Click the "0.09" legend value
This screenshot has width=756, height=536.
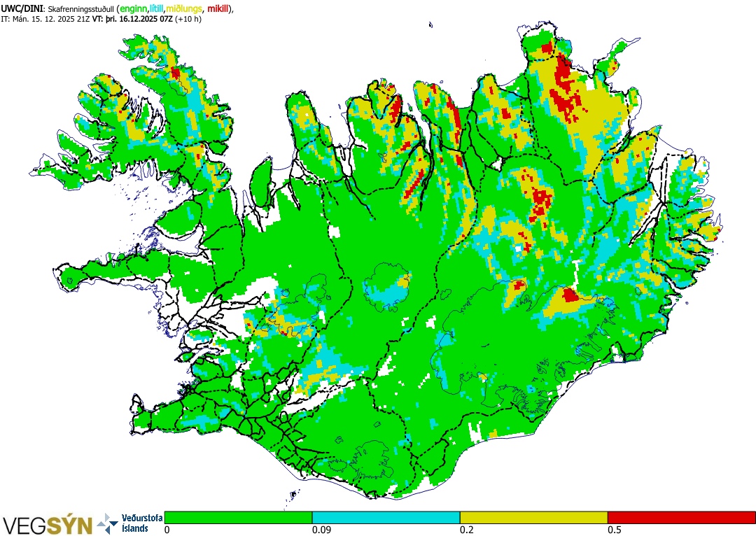(x=321, y=530)
